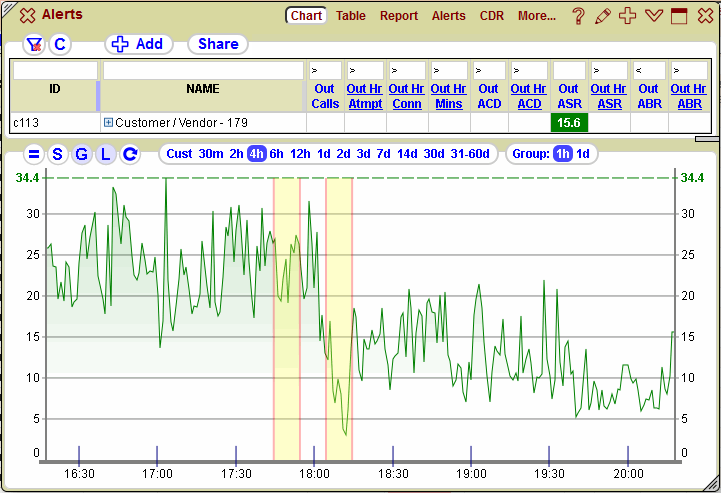
Task: Click the first yellow alert band on chart
Action: pyautogui.click(x=287, y=319)
